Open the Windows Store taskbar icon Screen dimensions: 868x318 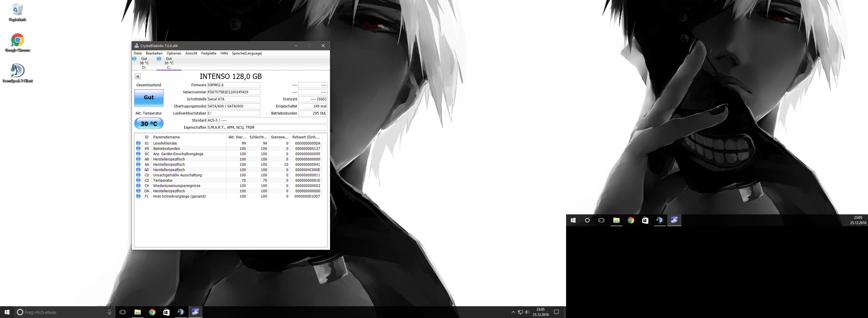click(x=167, y=312)
